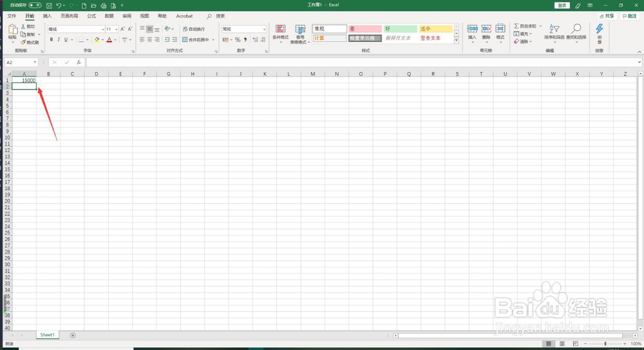The height and width of the screenshot is (350, 644).
Task: Click the Cut (剪切) scissors icon
Action: click(x=23, y=26)
